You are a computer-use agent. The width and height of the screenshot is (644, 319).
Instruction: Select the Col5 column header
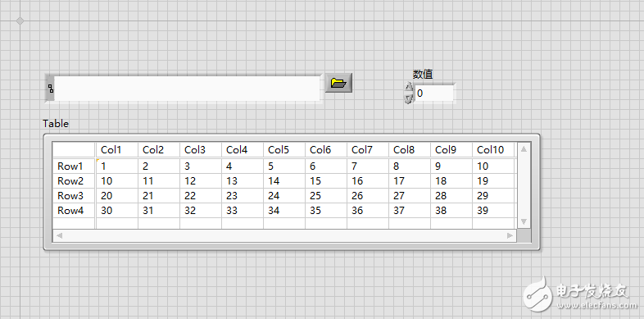tap(284, 150)
